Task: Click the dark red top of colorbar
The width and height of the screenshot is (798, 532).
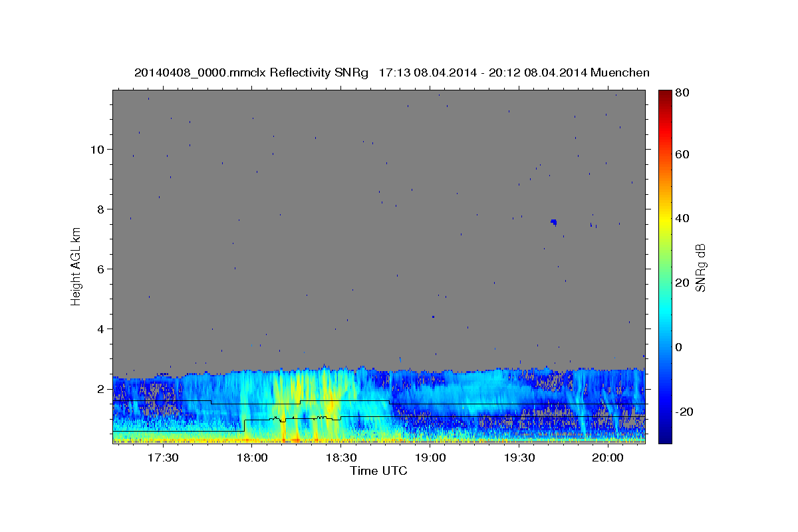Action: click(664, 95)
